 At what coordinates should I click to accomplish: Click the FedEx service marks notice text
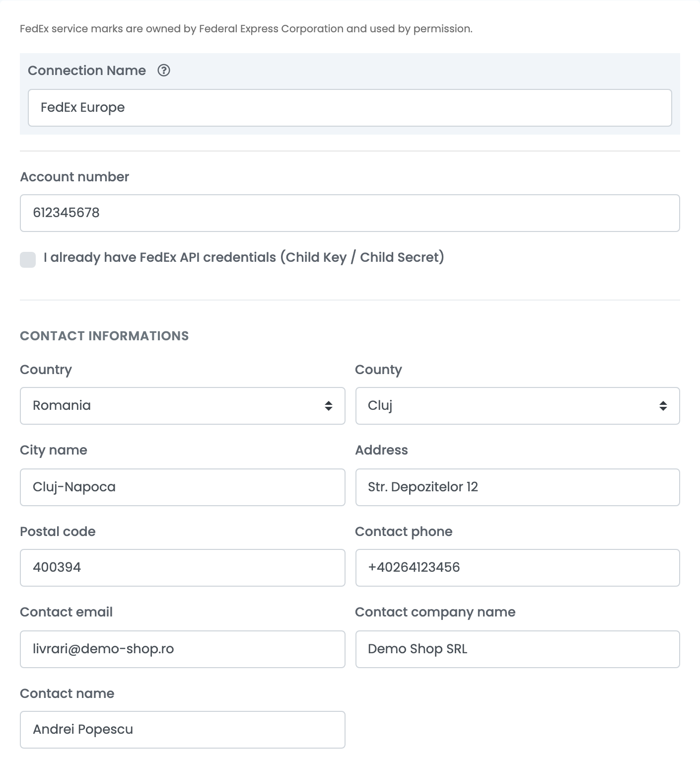point(246,29)
